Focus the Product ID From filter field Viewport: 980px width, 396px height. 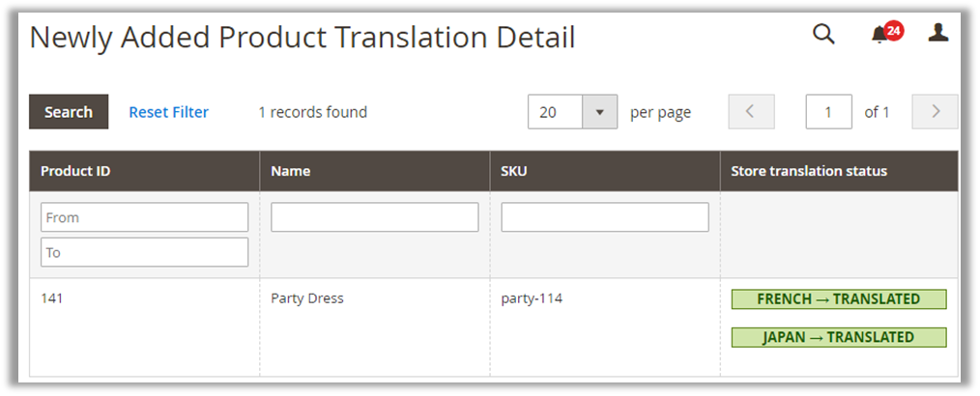[x=144, y=217]
